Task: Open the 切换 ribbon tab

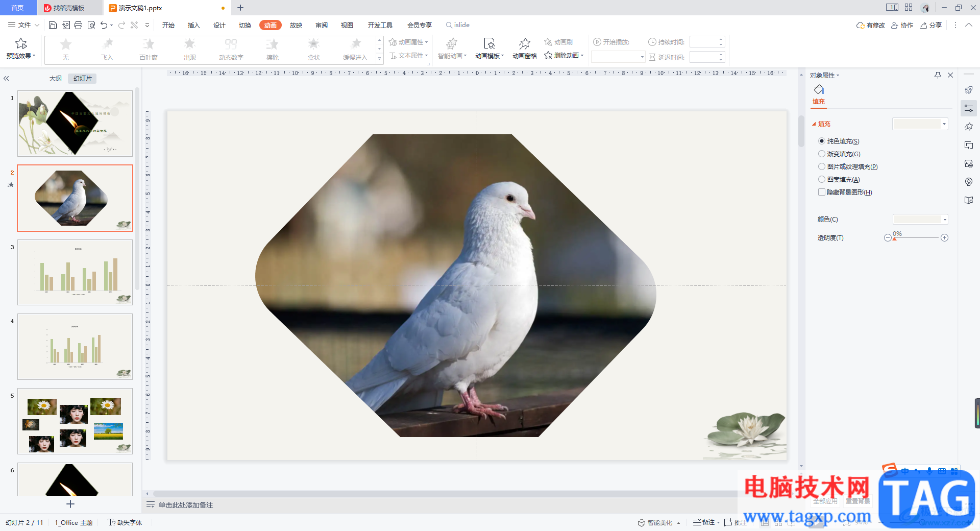Action: pyautogui.click(x=245, y=25)
